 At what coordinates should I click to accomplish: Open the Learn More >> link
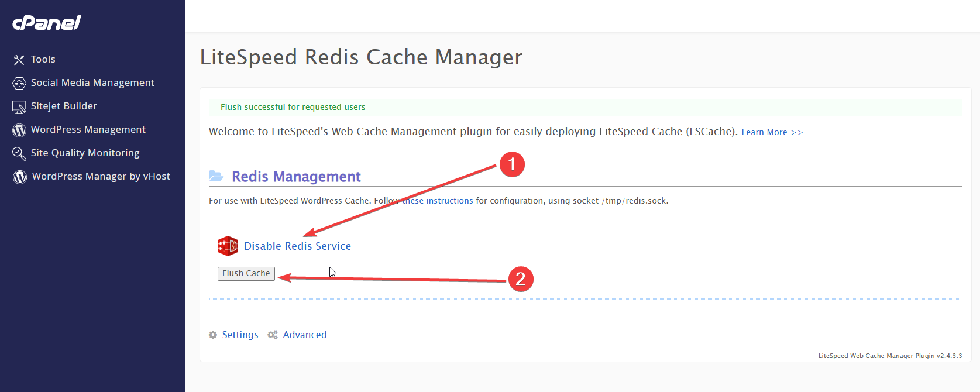(772, 132)
